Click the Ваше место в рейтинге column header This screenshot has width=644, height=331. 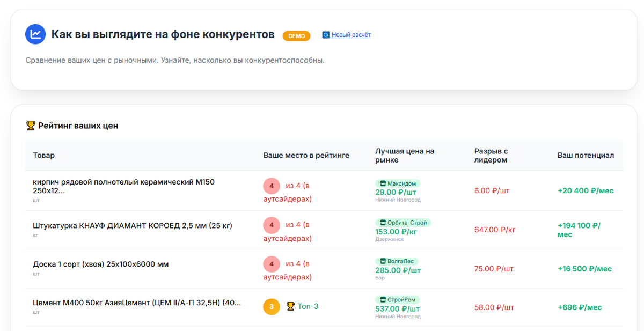coord(306,155)
